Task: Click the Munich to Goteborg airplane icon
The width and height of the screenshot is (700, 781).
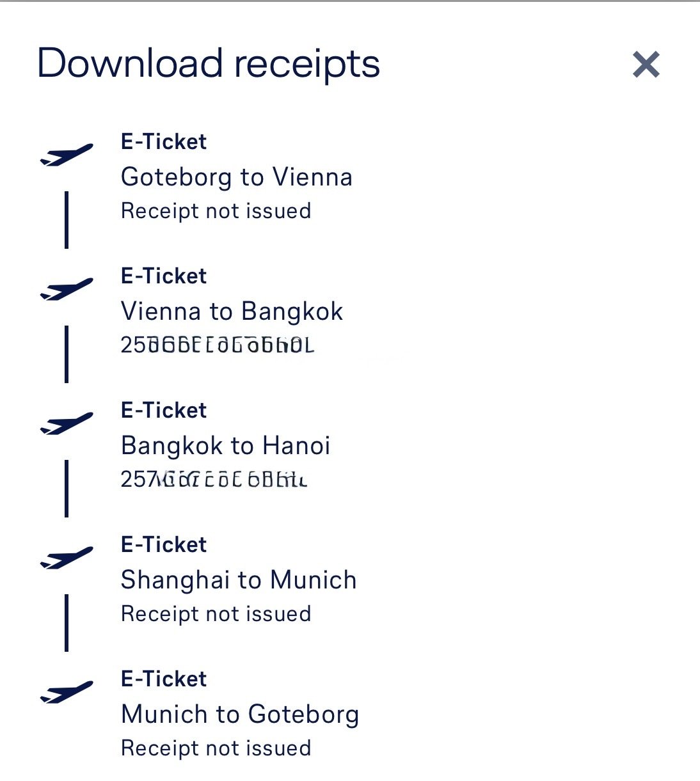Action: click(x=67, y=692)
